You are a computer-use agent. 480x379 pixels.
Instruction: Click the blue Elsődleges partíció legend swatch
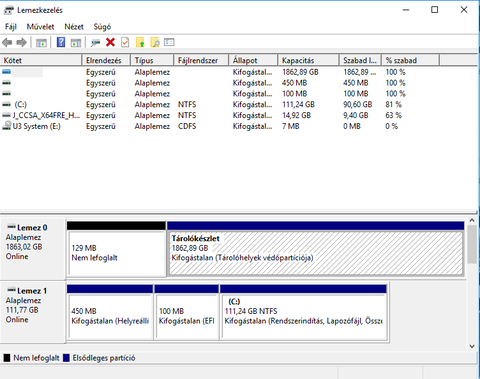point(66,358)
